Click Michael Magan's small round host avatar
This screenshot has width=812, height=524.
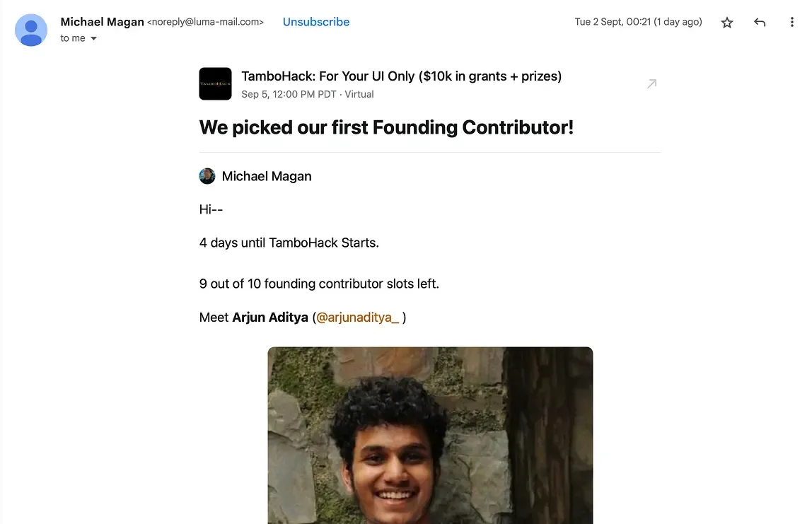207,176
